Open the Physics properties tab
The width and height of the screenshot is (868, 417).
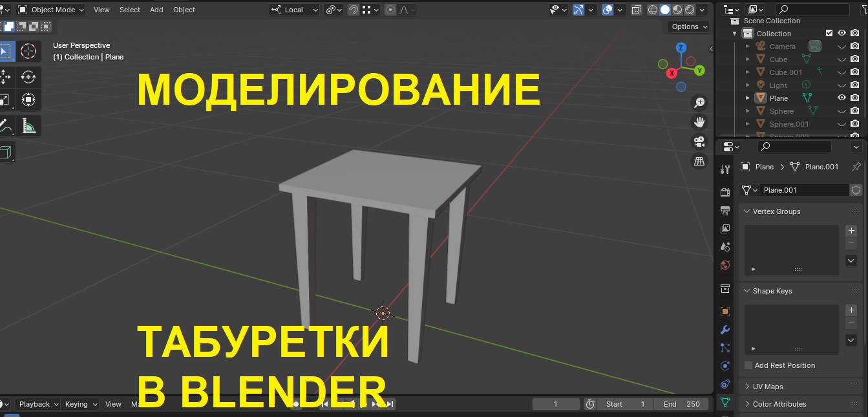point(725,366)
